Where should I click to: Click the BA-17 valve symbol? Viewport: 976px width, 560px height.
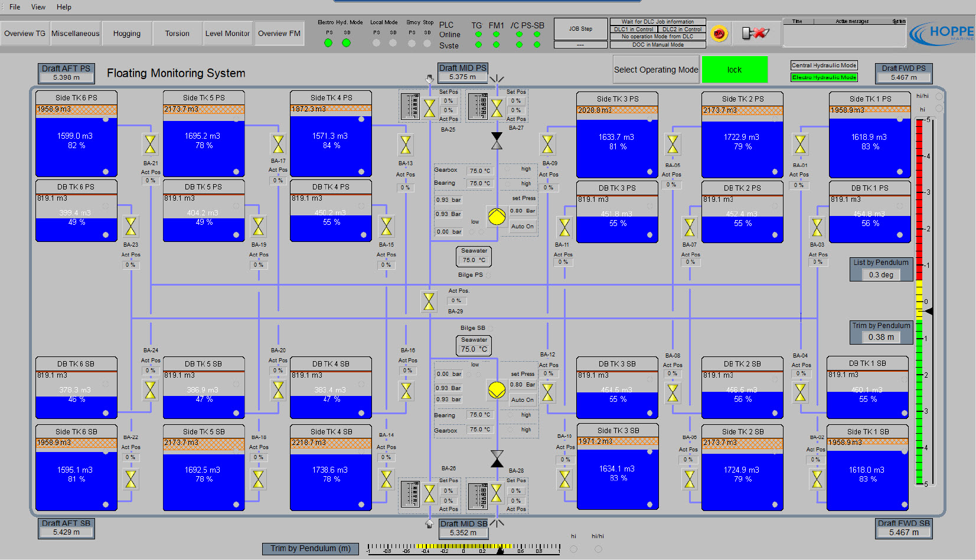point(278,144)
